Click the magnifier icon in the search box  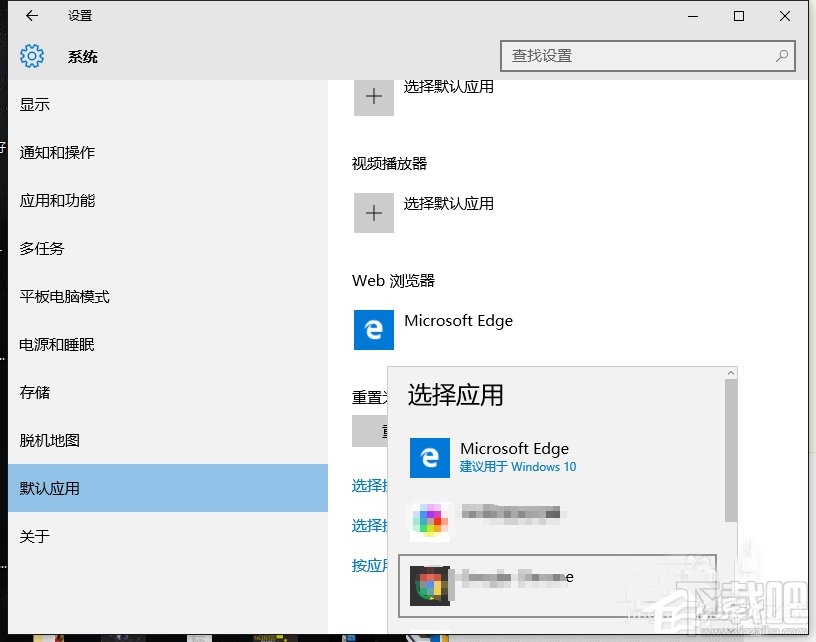[x=781, y=57]
